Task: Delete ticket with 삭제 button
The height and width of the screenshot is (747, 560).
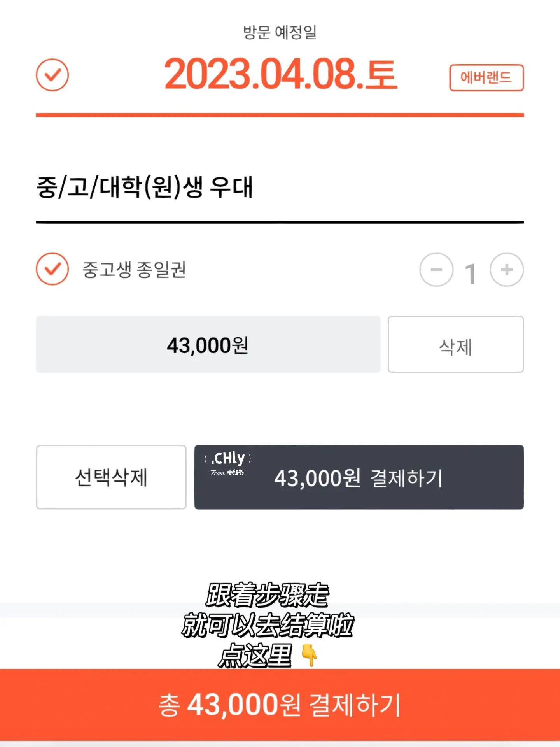Action: click(456, 344)
